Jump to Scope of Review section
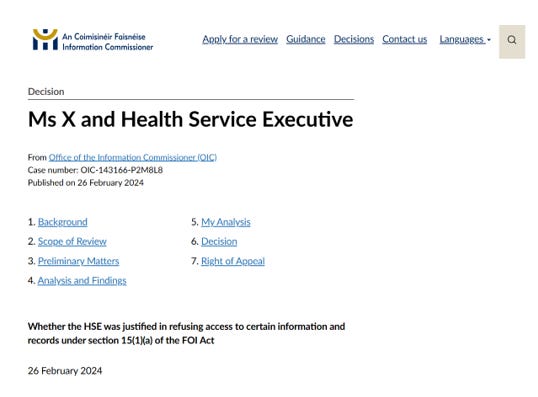The width and height of the screenshot is (538, 397). [x=72, y=242]
